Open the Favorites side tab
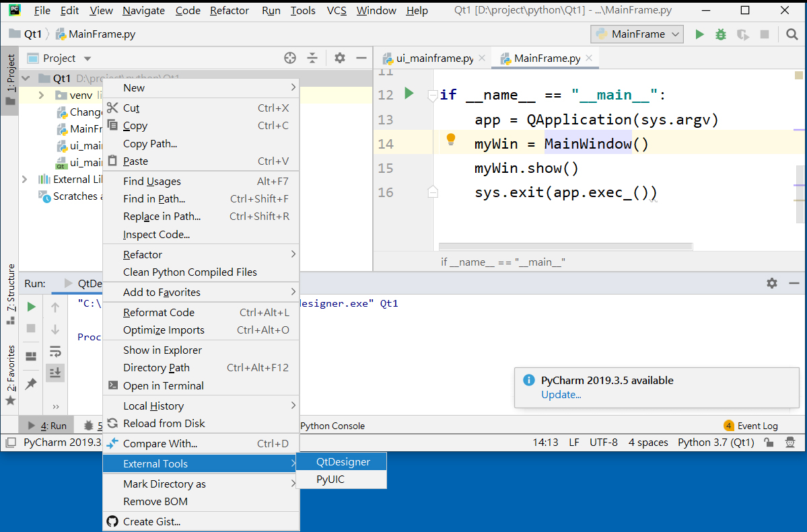This screenshot has width=807, height=532. pos(10,375)
